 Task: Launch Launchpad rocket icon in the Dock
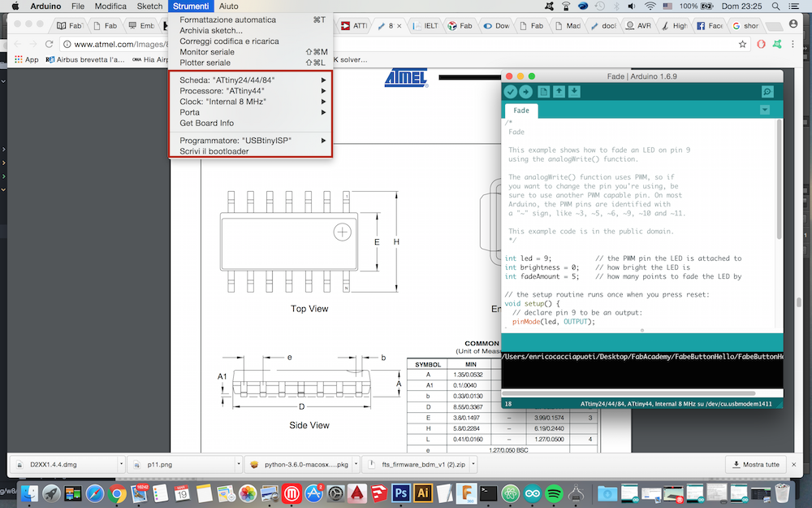(52, 493)
